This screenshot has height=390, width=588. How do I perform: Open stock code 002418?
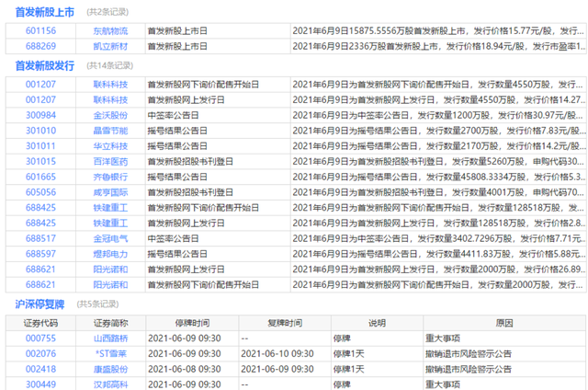40,369
